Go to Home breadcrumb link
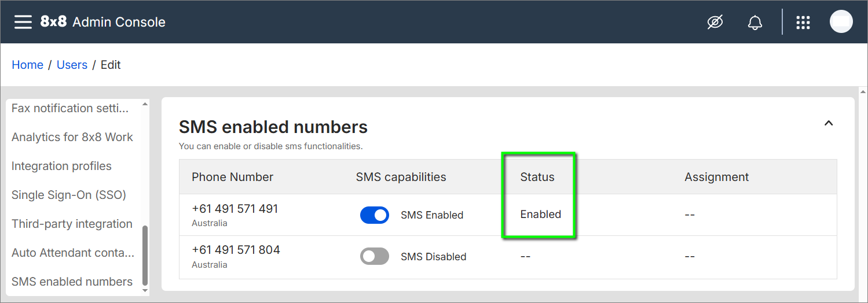The height and width of the screenshot is (303, 868). [x=27, y=65]
